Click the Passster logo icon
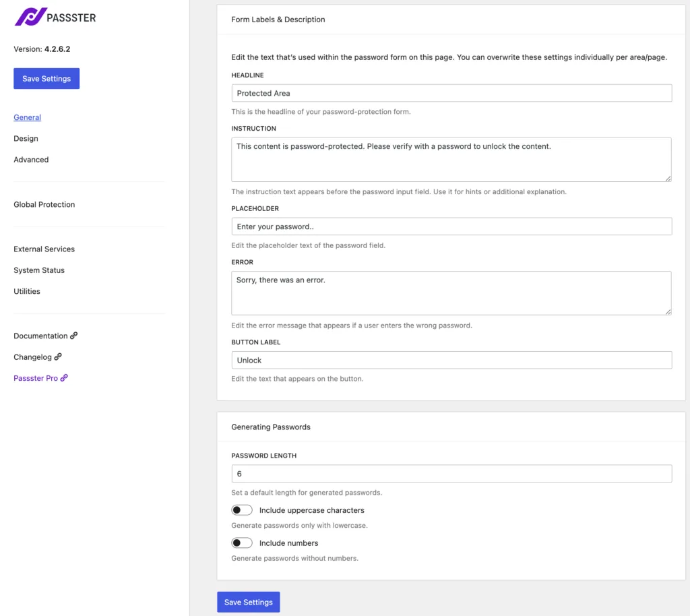The height and width of the screenshot is (616, 690). click(x=30, y=17)
